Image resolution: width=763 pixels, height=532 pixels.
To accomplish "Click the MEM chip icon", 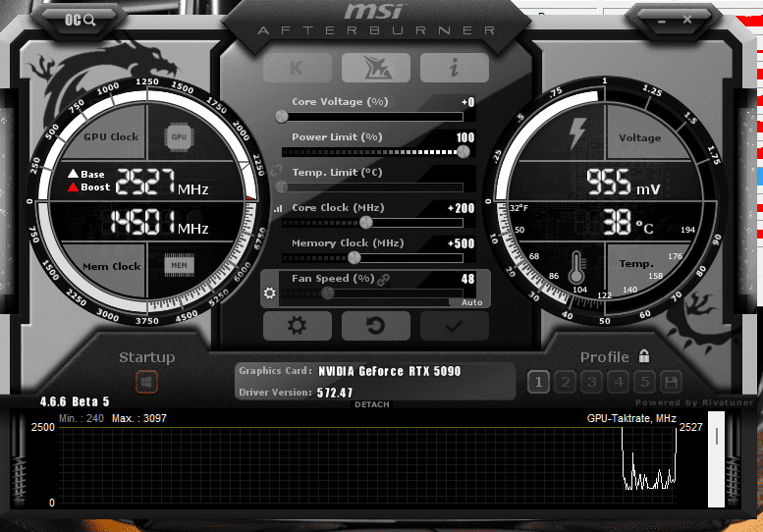I will 179,265.
